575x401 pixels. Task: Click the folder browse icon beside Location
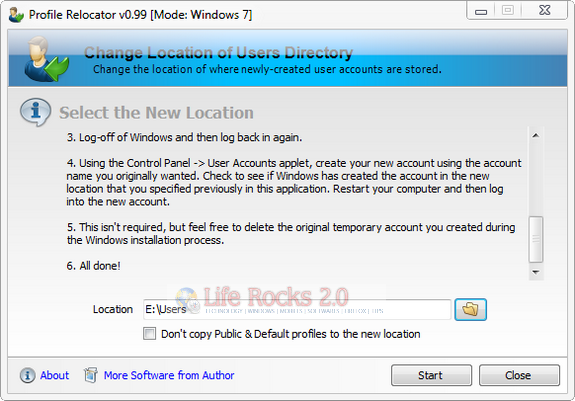point(470,309)
